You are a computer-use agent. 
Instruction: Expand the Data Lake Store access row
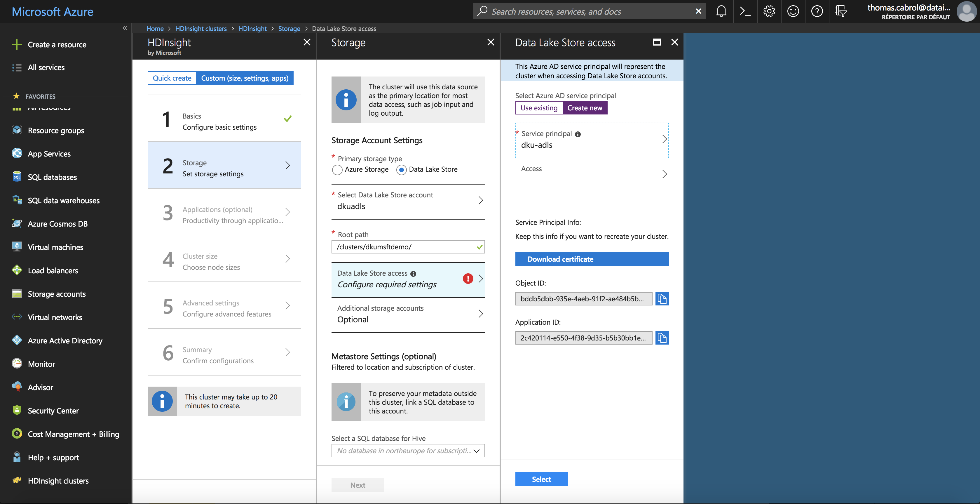(408, 279)
